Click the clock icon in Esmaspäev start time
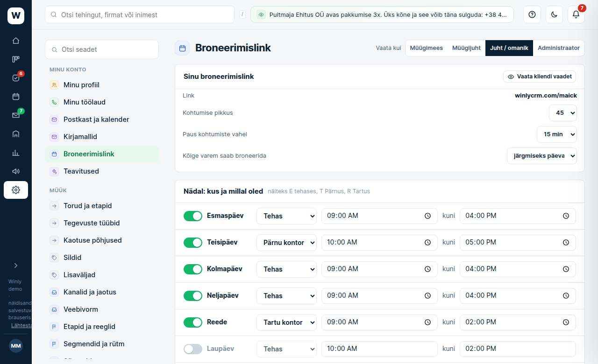 [x=427, y=216]
